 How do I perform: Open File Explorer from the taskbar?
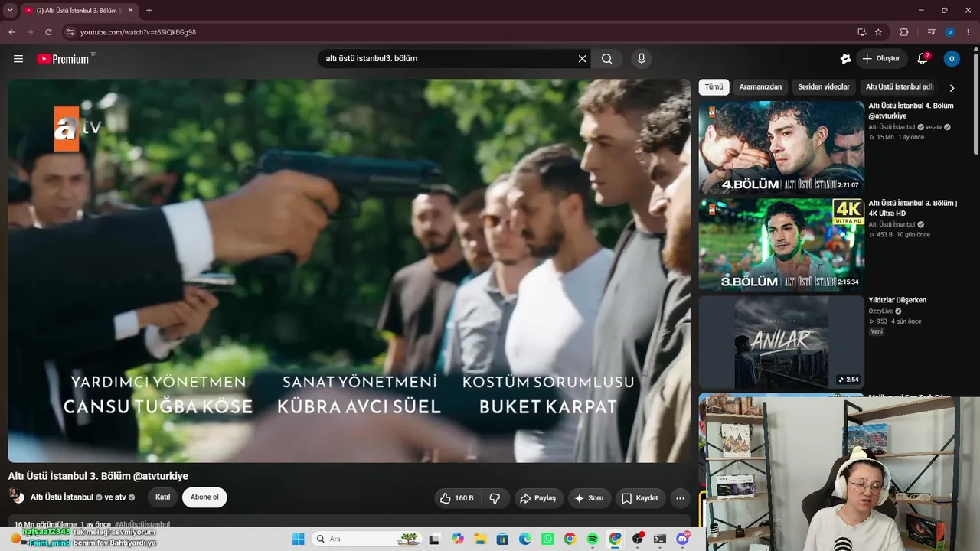pyautogui.click(x=480, y=539)
